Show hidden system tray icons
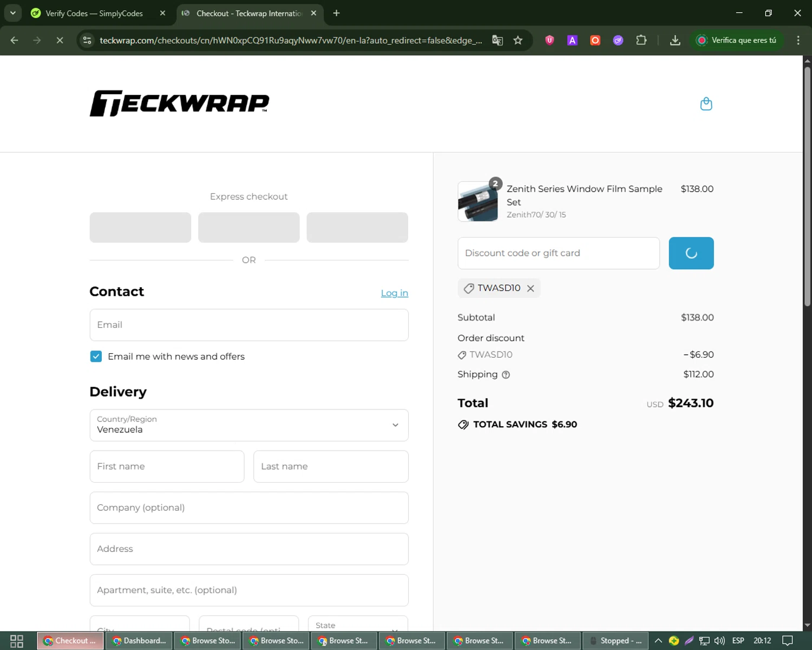The width and height of the screenshot is (812, 650). pyautogui.click(x=658, y=641)
